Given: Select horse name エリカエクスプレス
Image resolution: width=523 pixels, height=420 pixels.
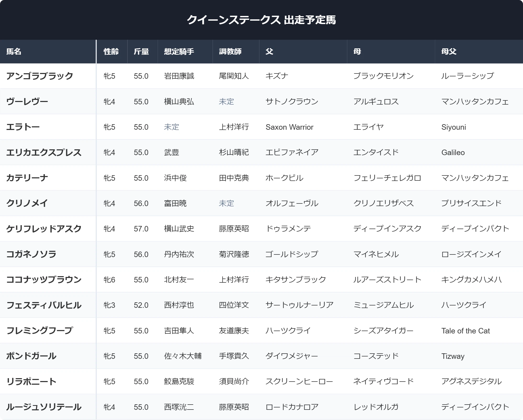Looking at the screenshot, I should point(44,152).
